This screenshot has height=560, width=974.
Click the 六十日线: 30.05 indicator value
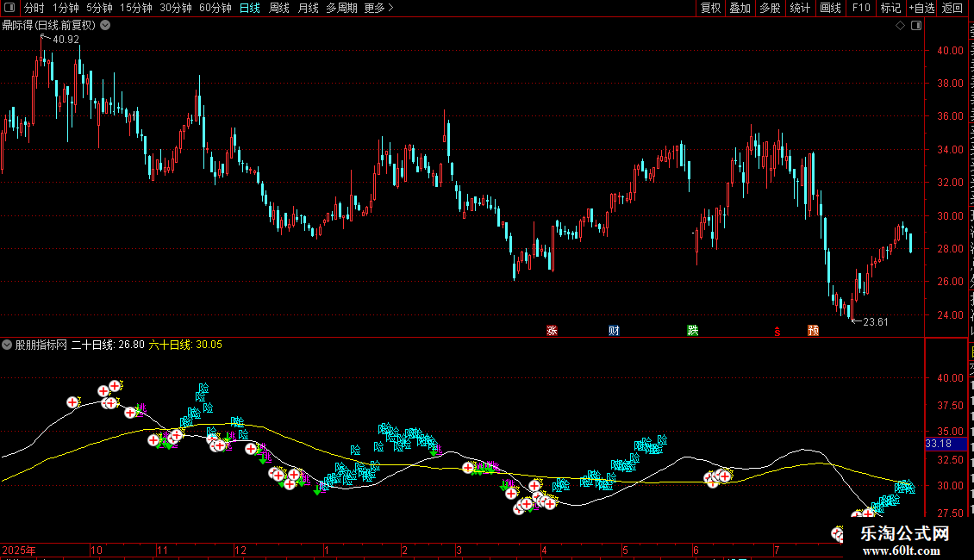pyautogui.click(x=185, y=345)
